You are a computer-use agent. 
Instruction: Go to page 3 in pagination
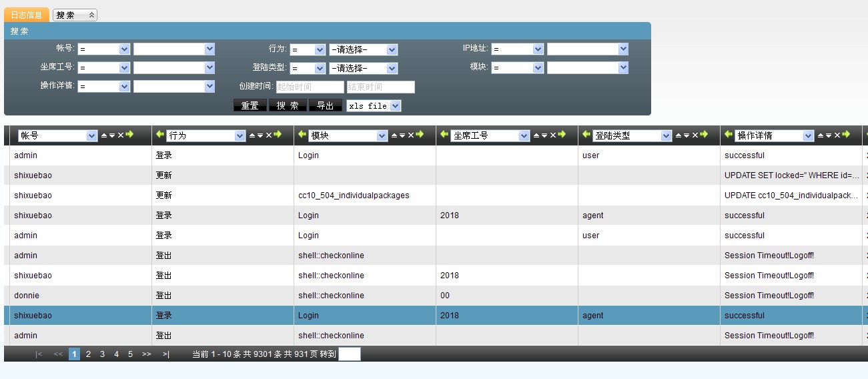pyautogui.click(x=102, y=354)
